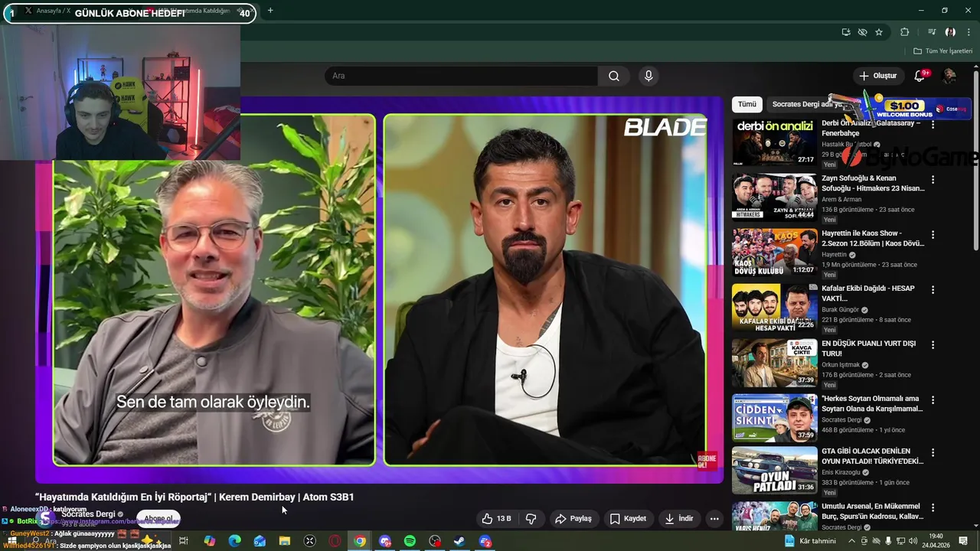Open a new browser tab with plus

point(270,11)
